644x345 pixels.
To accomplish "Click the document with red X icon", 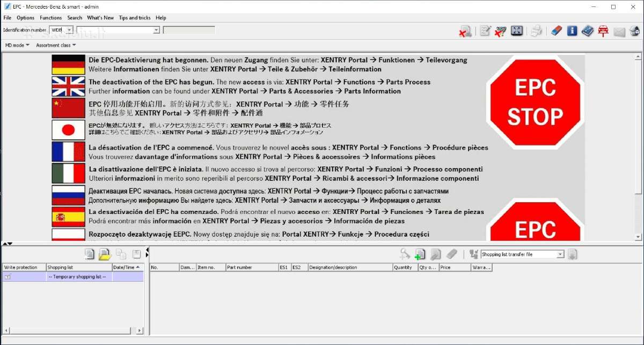I will (465, 31).
